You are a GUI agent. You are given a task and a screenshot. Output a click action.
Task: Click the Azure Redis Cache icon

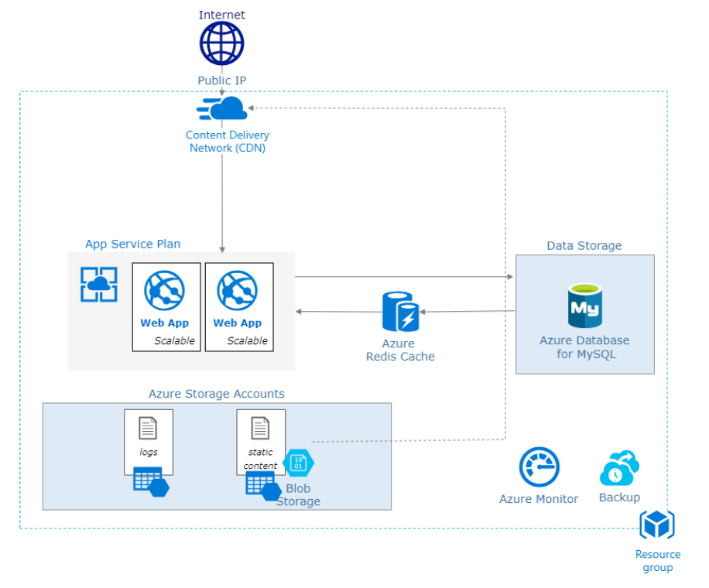(401, 312)
